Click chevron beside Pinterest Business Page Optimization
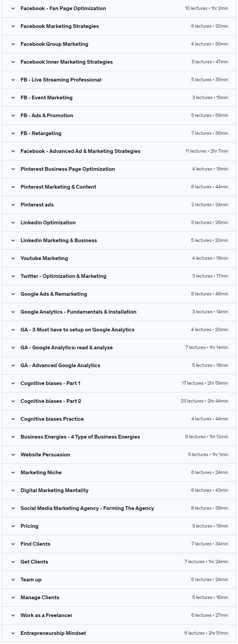Screen dimensions: 238x644 (x=13, y=169)
